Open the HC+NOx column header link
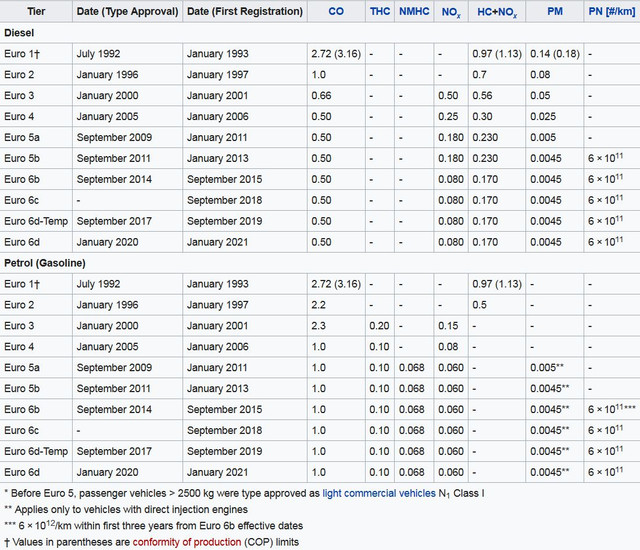Image resolution: width=640 pixels, height=550 pixels. 497,12
